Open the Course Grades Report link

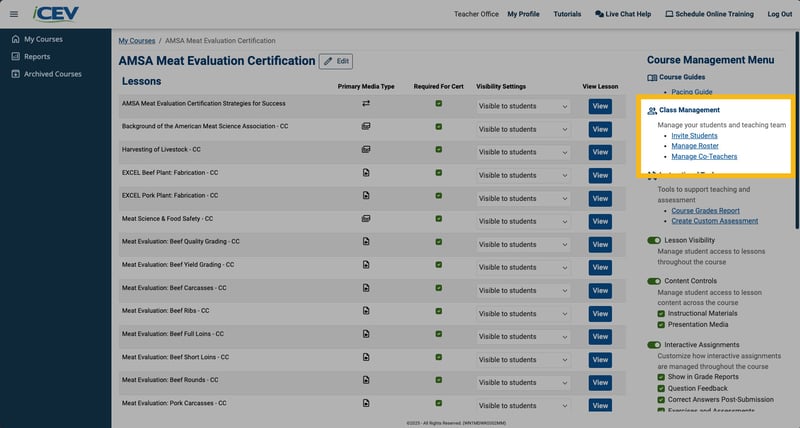(705, 211)
